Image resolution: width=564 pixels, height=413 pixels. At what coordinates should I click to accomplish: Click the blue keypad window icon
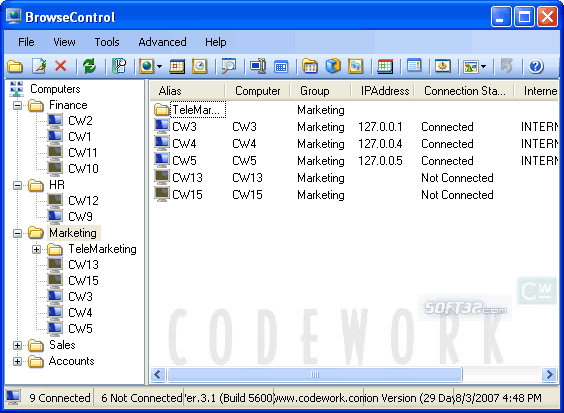coord(281,67)
